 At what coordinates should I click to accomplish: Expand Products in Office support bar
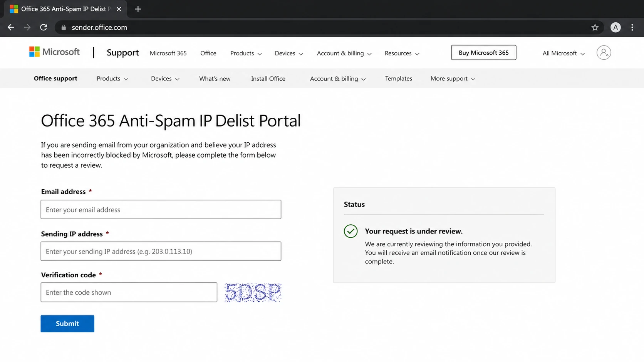point(112,78)
